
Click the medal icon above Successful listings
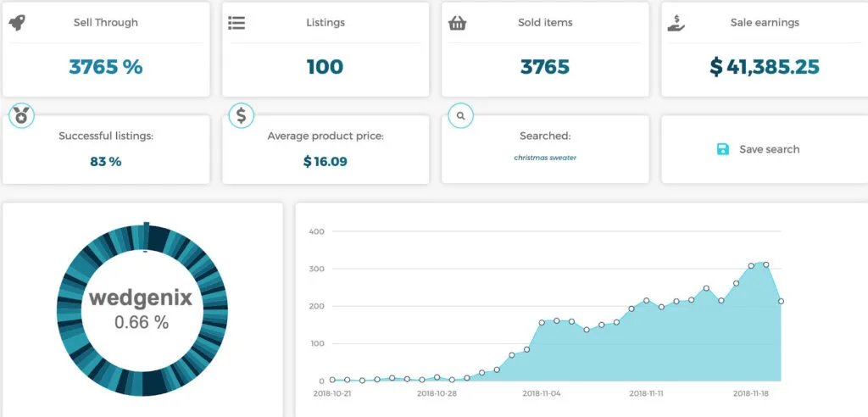coord(21,116)
